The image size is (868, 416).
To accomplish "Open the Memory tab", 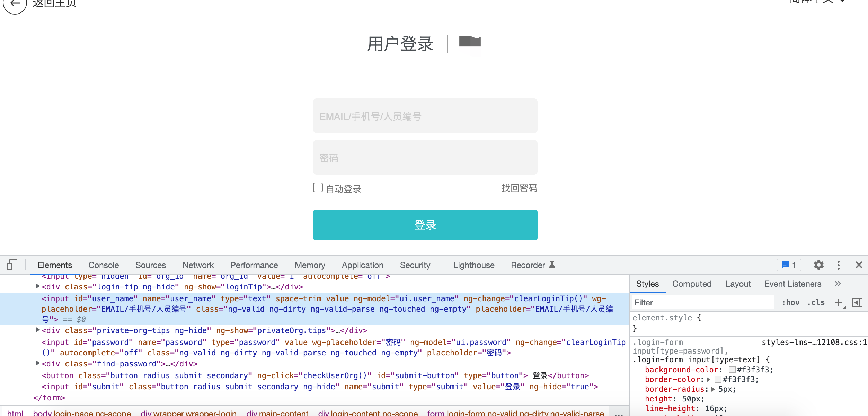I will 310,265.
